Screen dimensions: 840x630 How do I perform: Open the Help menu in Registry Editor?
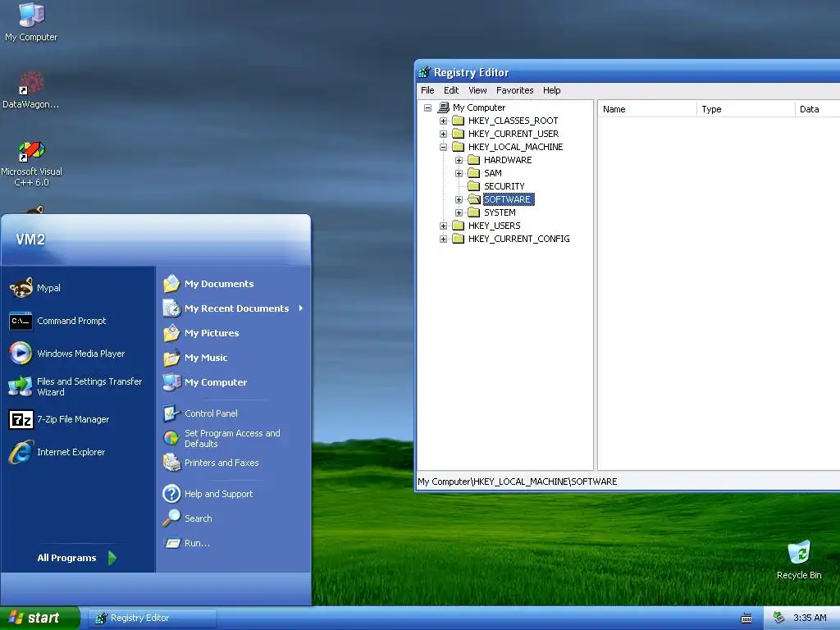click(x=552, y=90)
